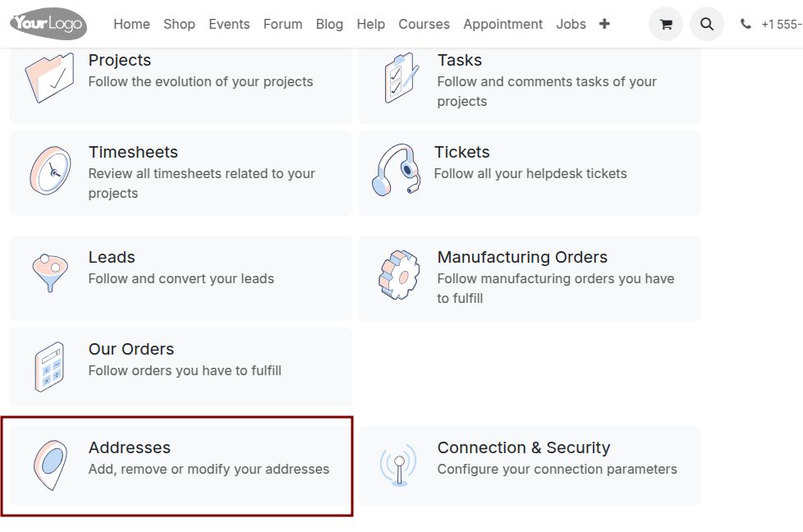This screenshot has width=803, height=532.
Task: Click the search magnifier icon
Action: (707, 24)
